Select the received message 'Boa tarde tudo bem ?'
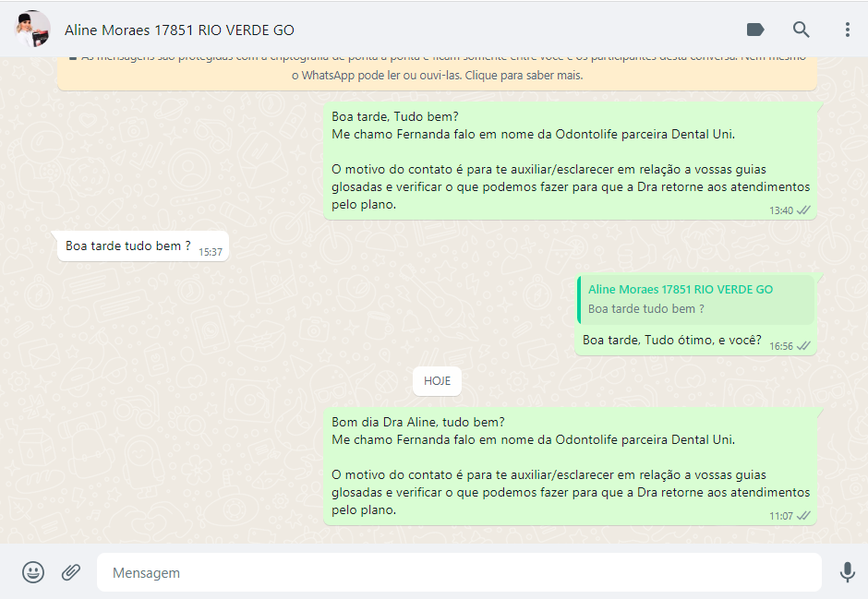 [142, 246]
